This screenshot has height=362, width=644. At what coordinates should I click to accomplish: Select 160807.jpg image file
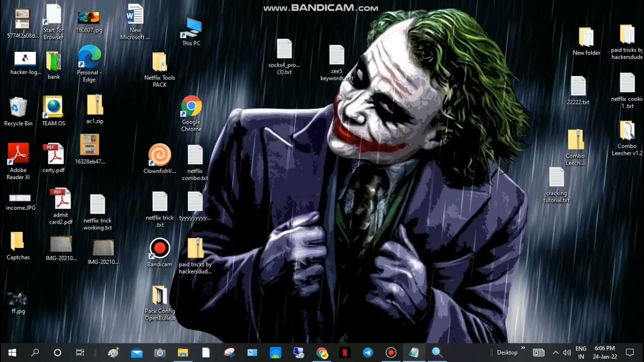coord(89,22)
